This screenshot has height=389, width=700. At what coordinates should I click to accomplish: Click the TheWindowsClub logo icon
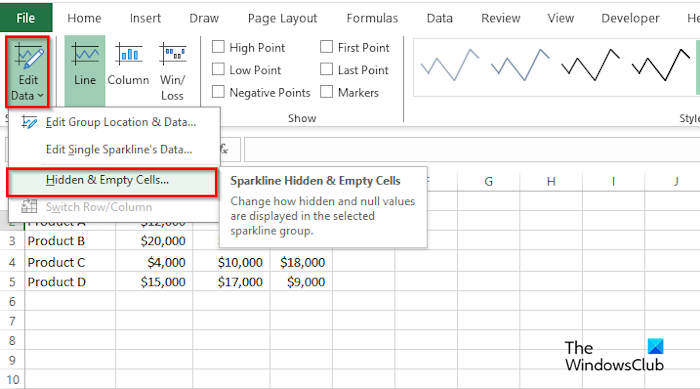(655, 347)
